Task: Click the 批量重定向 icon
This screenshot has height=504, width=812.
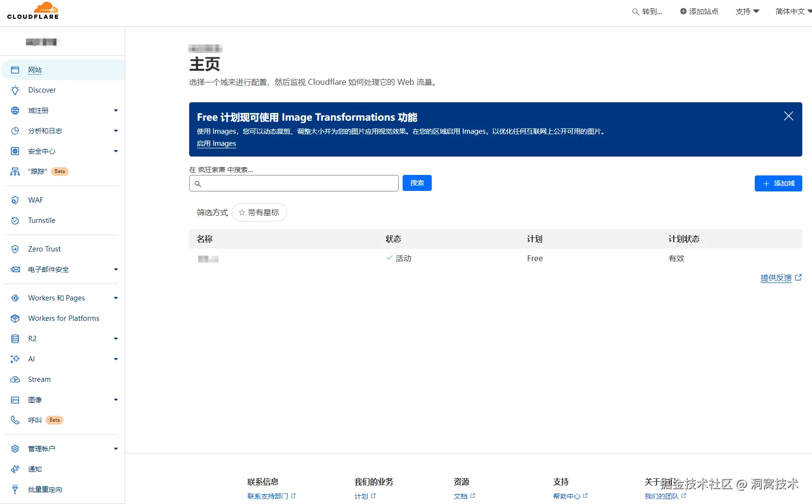Action: [15, 489]
